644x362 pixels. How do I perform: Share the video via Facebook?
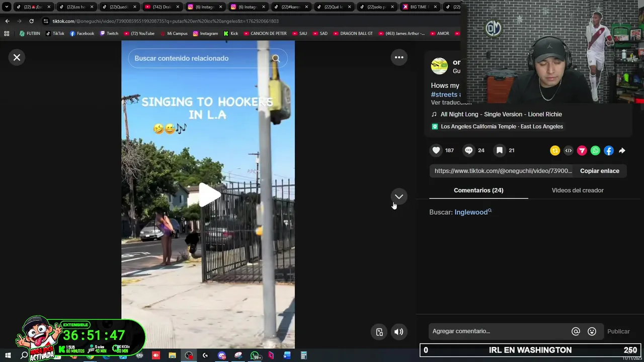click(x=609, y=150)
